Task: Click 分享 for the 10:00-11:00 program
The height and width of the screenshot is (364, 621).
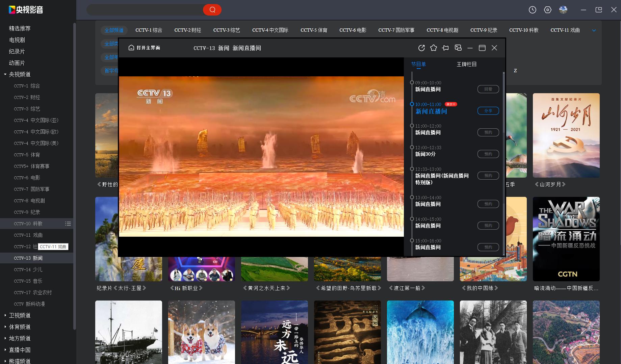Action: tap(488, 111)
